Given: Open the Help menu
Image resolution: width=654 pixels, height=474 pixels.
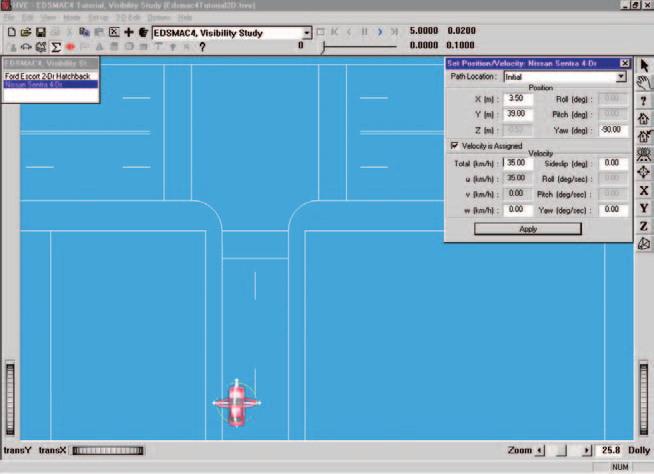Looking at the screenshot, I should [x=185, y=18].
